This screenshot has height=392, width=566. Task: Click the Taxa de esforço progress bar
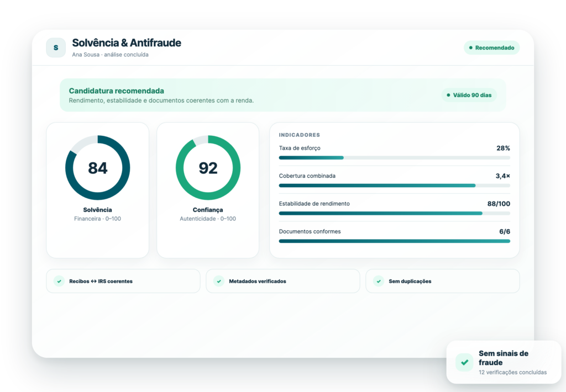point(395,157)
